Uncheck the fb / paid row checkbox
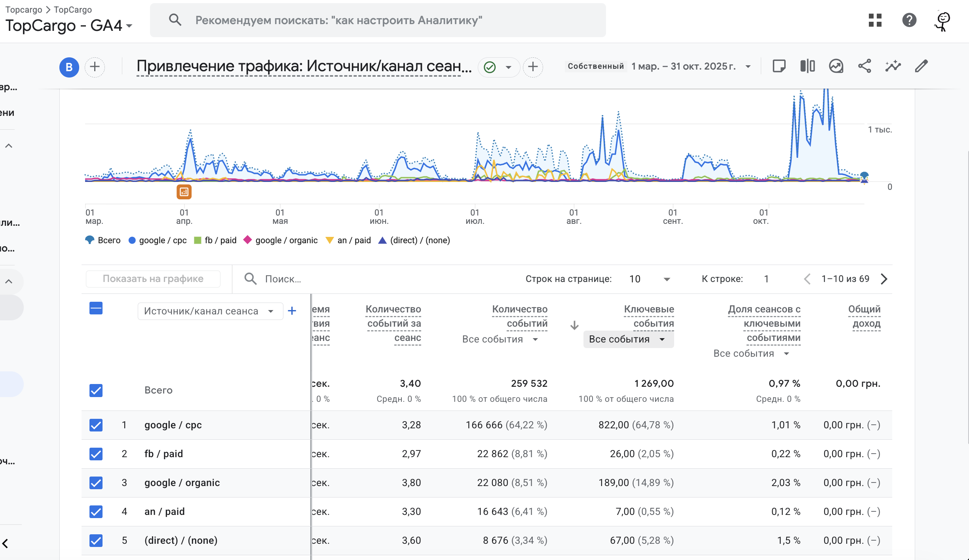Image resolution: width=969 pixels, height=560 pixels. click(x=96, y=454)
